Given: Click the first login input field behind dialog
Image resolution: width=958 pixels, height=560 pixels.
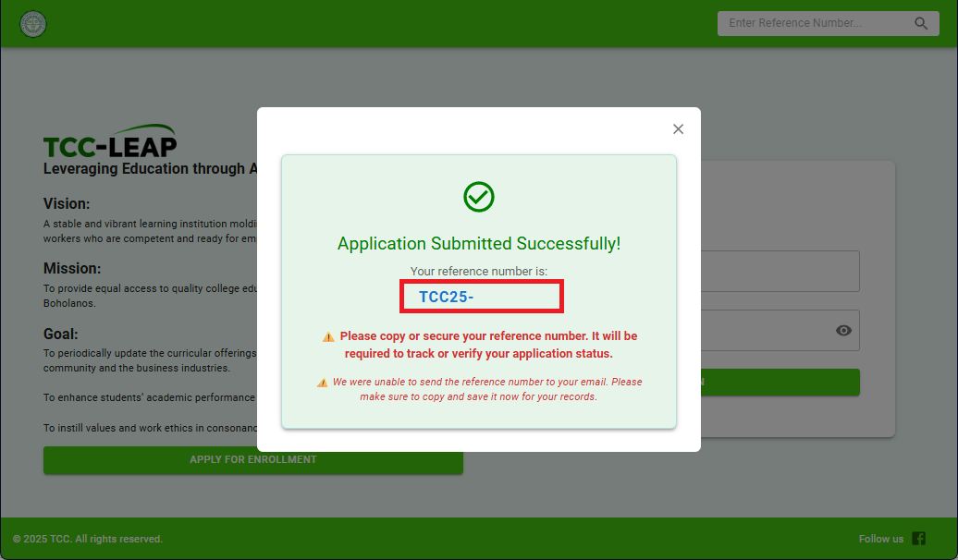Looking at the screenshot, I should pos(780,271).
